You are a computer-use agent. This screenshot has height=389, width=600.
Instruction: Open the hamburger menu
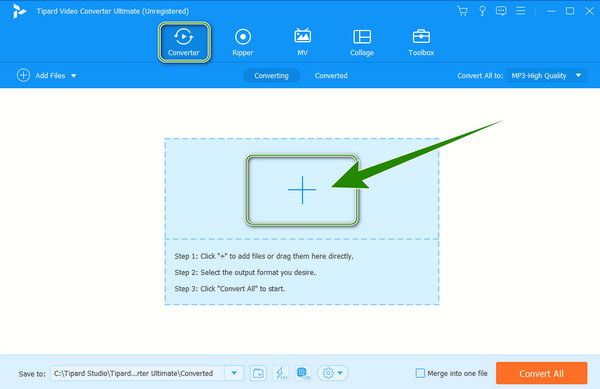pyautogui.click(x=520, y=11)
